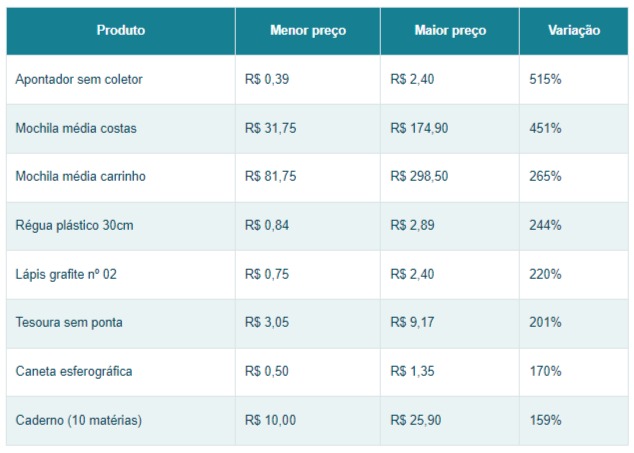Click the 244% variation value
This screenshot has height=453, width=634.
[545, 226]
